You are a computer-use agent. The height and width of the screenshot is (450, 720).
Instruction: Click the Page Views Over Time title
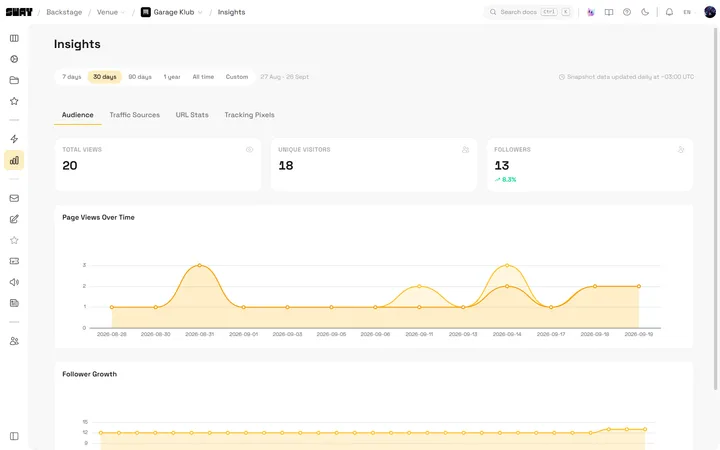click(98, 218)
